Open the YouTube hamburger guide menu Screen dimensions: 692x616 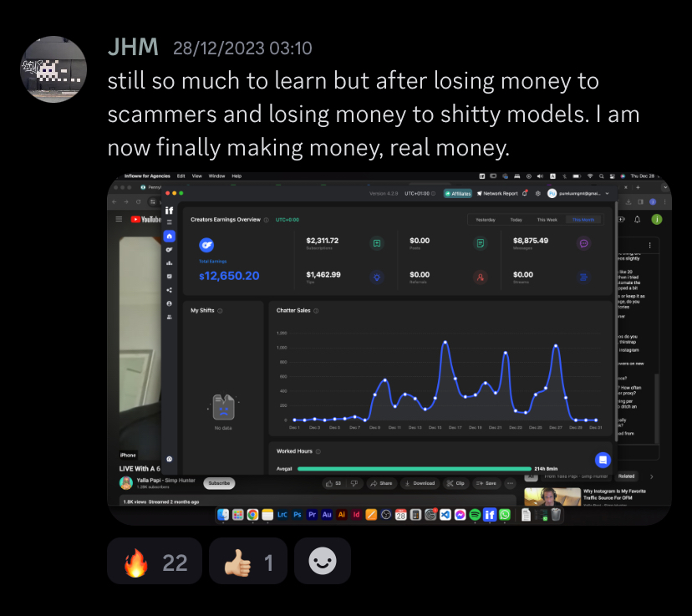coord(119,219)
